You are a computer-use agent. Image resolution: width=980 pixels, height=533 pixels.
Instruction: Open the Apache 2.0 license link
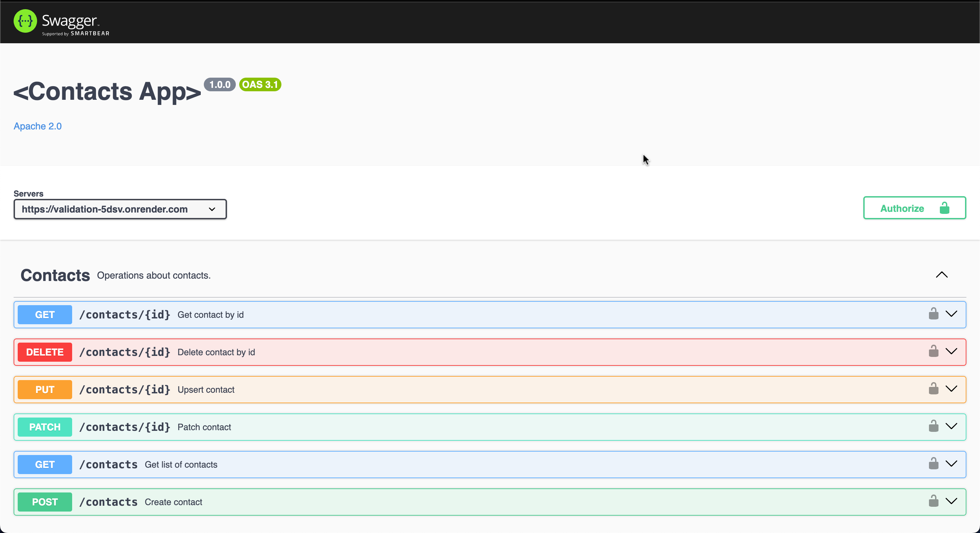coord(37,126)
